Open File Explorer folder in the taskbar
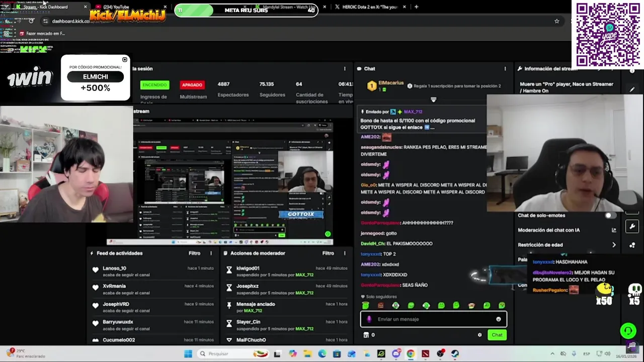644x362 pixels. pyautogui.click(x=307, y=354)
